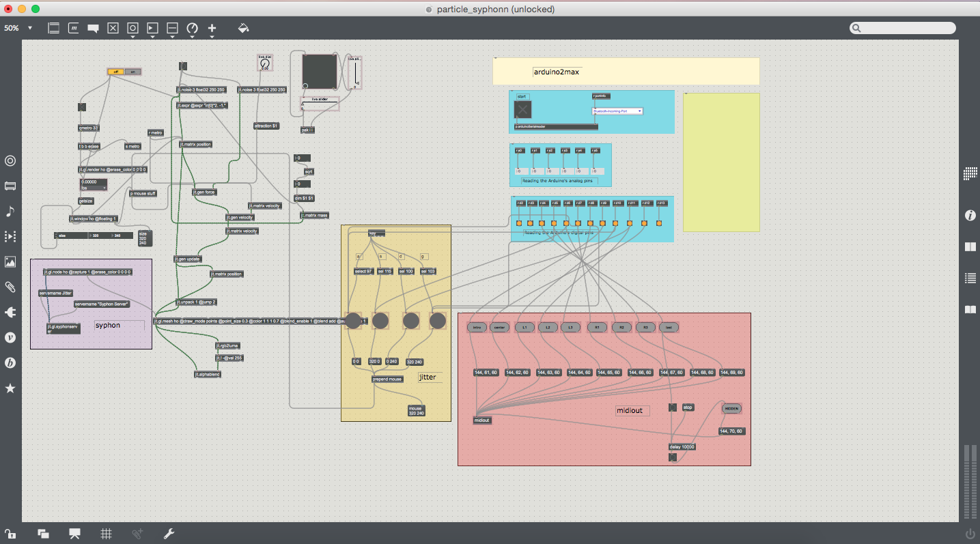
Task: Toggle the switch above jit.noise
Action: pyautogui.click(x=182, y=66)
